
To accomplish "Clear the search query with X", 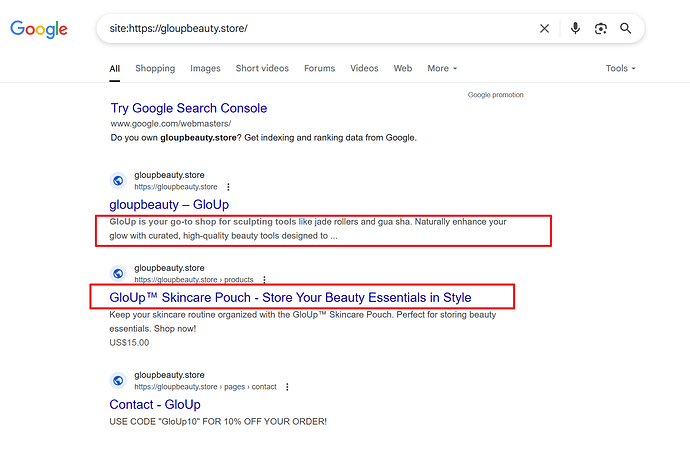I will [544, 29].
